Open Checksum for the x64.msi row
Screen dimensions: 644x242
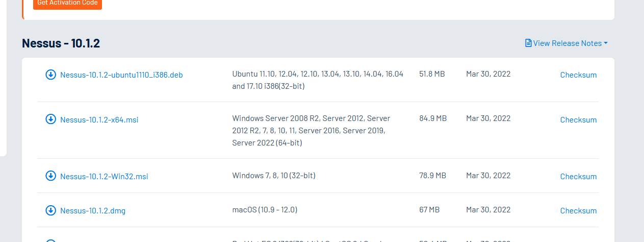[578, 120]
